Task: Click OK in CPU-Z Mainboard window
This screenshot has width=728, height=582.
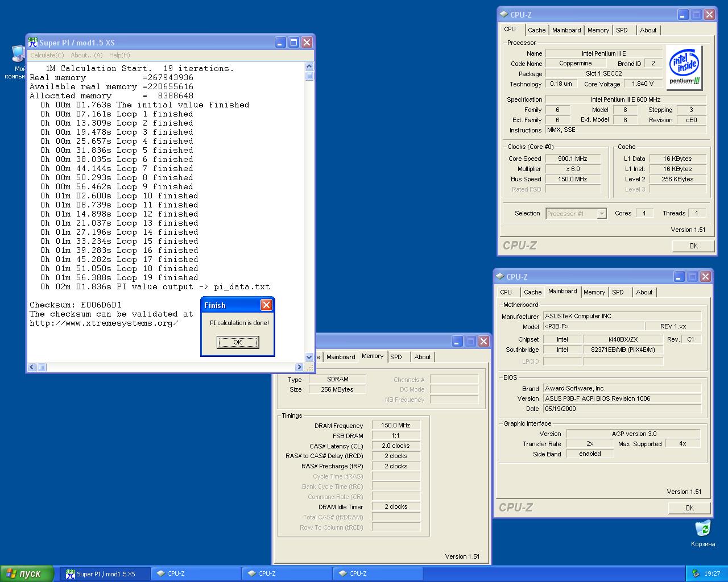Action: point(689,508)
